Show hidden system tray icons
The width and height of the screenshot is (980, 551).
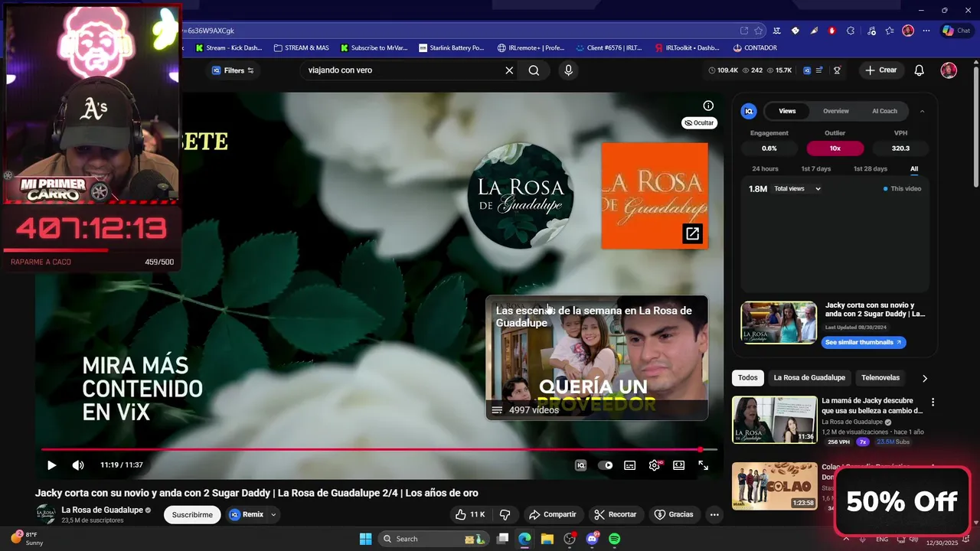(x=845, y=539)
